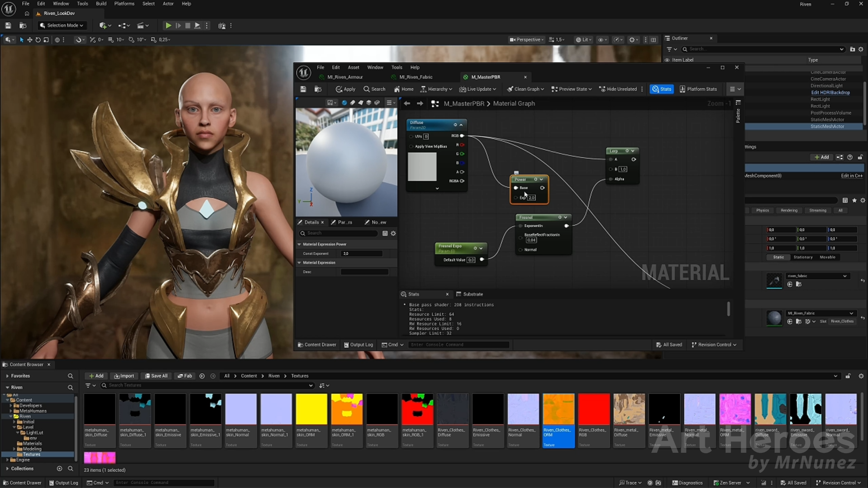The image size is (868, 488).
Task: Click the Fresnel Expo Default Value field
Action: click(471, 260)
